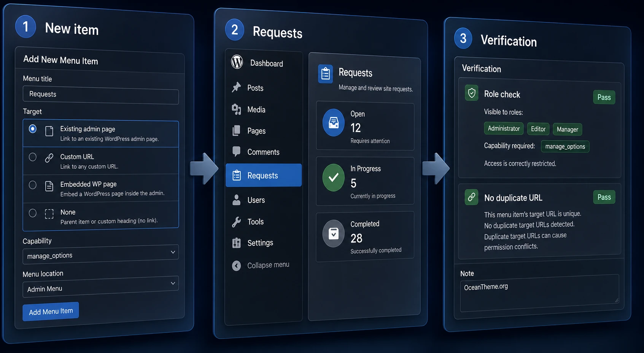Screen dimensions: 644x353
Task: Open the Capability dropdown showing manage_options
Action: (x=101, y=254)
